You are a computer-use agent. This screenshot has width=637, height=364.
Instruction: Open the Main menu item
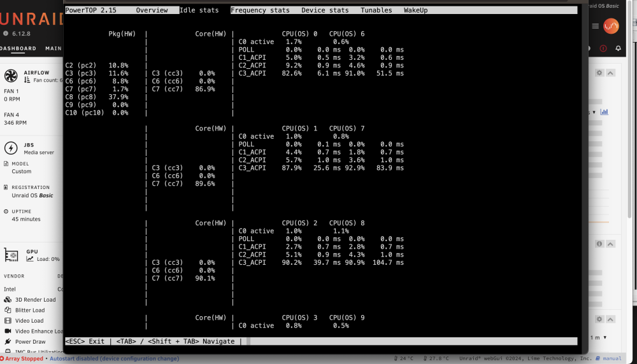click(54, 48)
